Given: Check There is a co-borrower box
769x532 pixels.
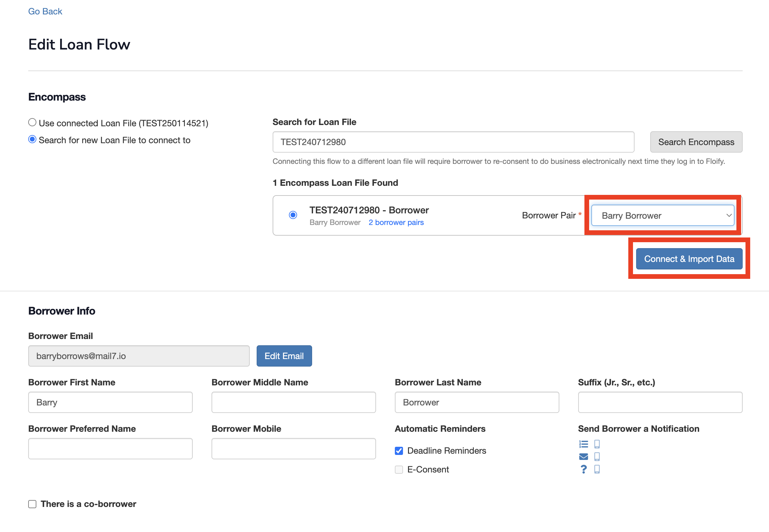Looking at the screenshot, I should 32,504.
